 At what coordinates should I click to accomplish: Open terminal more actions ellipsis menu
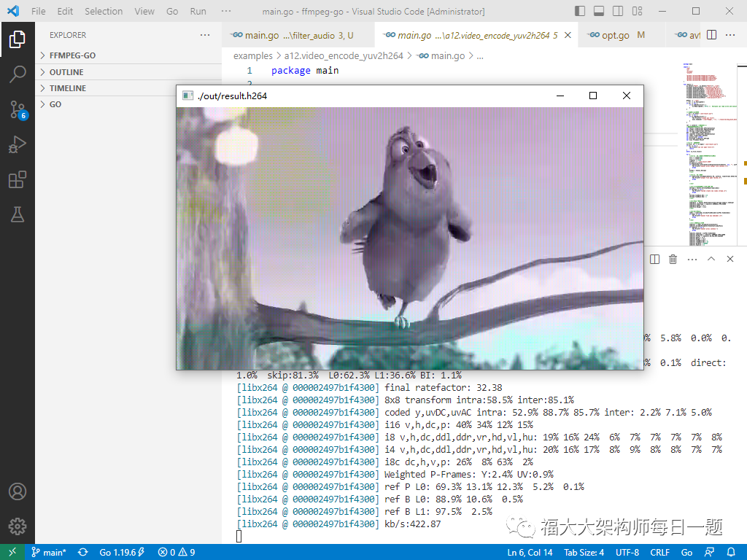pyautogui.click(x=692, y=259)
